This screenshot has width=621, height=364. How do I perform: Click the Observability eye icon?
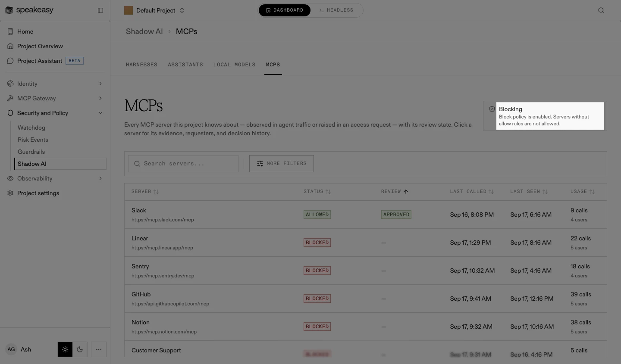[x=10, y=178]
